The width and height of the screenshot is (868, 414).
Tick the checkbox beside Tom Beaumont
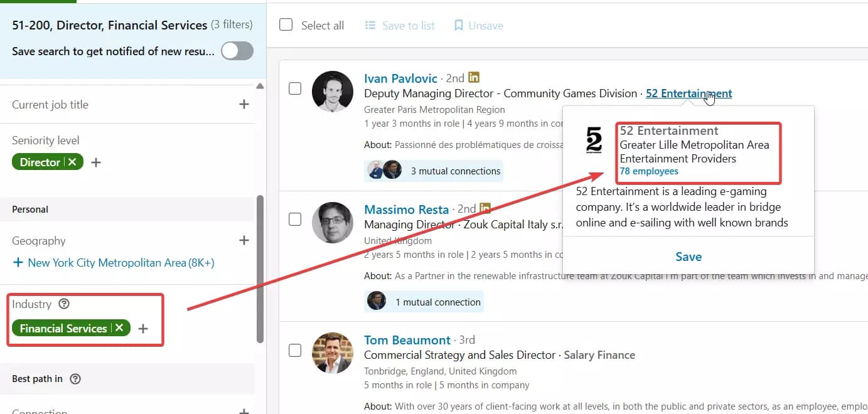click(295, 351)
